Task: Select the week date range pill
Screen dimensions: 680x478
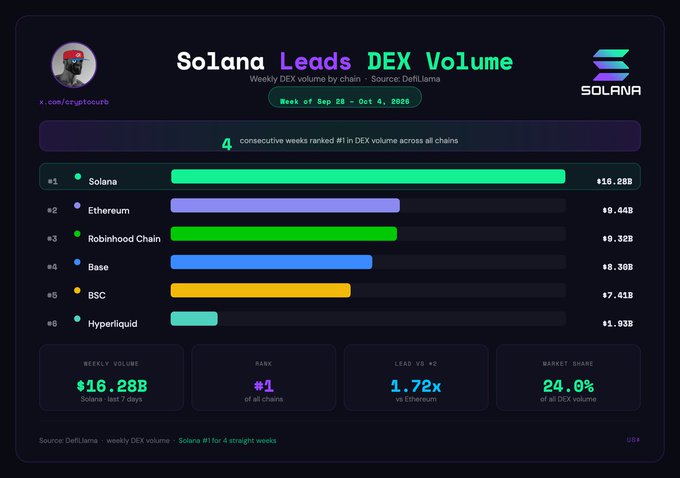Action: (x=345, y=98)
